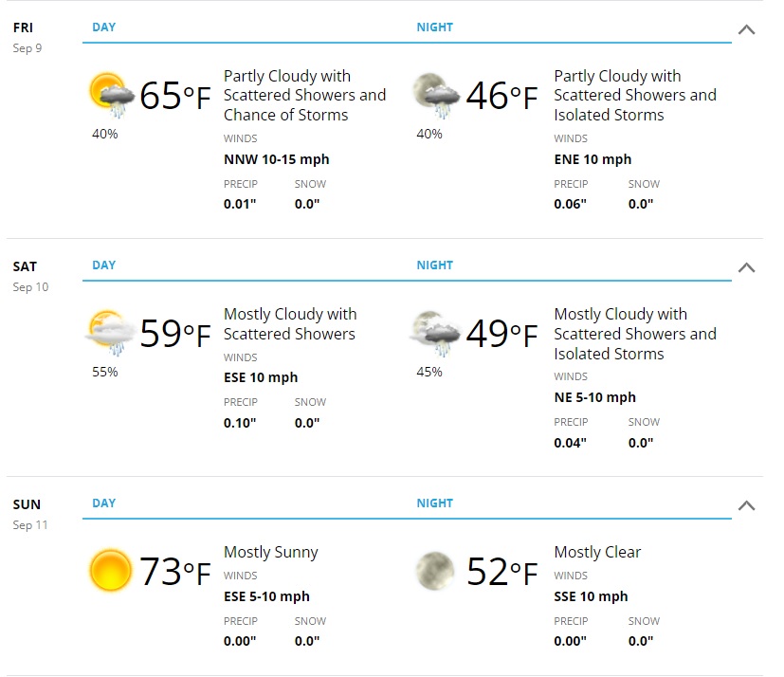Click Sunday daytime sunny sun icon
Screen dimensions: 784x677
111,571
